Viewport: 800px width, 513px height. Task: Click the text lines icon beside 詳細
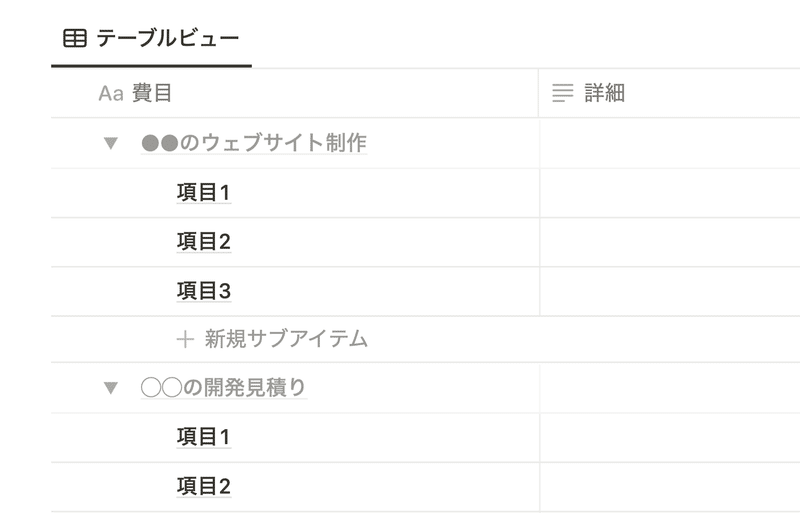coord(563,93)
